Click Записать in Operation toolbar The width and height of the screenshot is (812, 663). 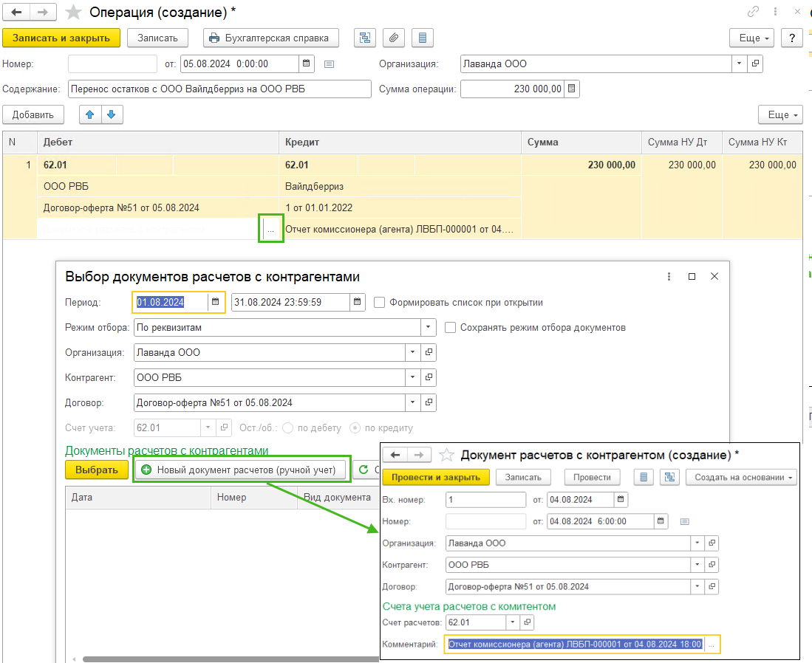click(157, 38)
